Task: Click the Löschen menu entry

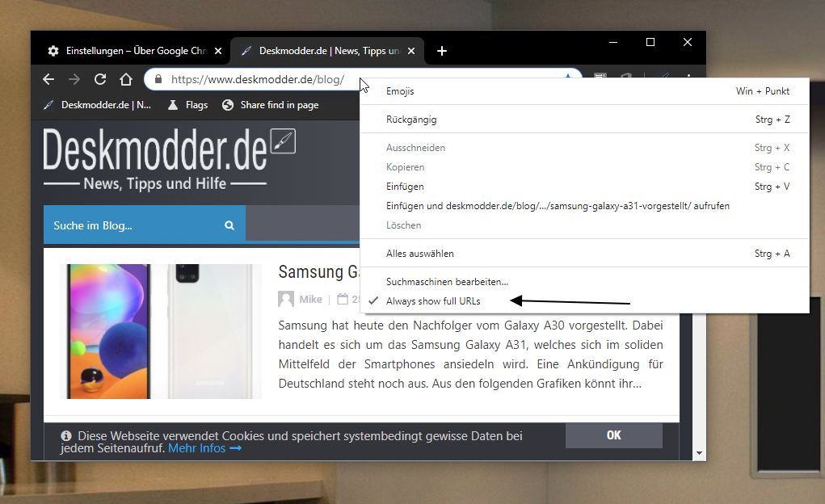Action: point(584,225)
